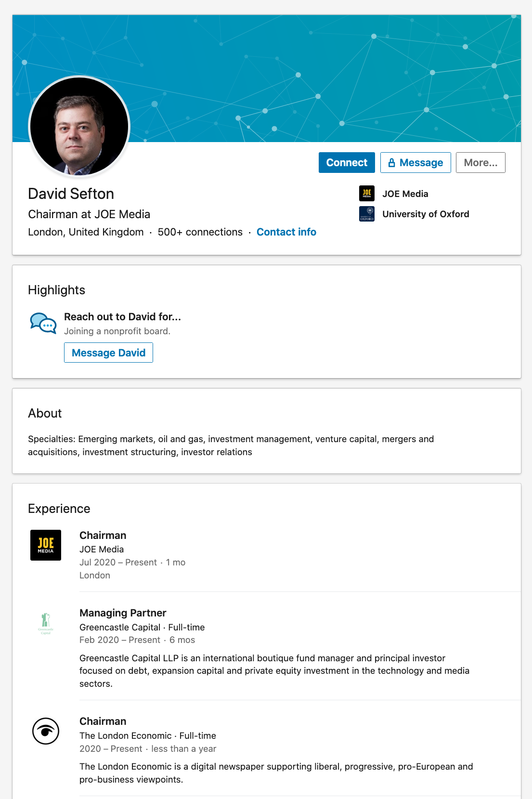The width and height of the screenshot is (532, 799).
Task: Click 'Reach out to David for...' text
Action: tap(122, 317)
